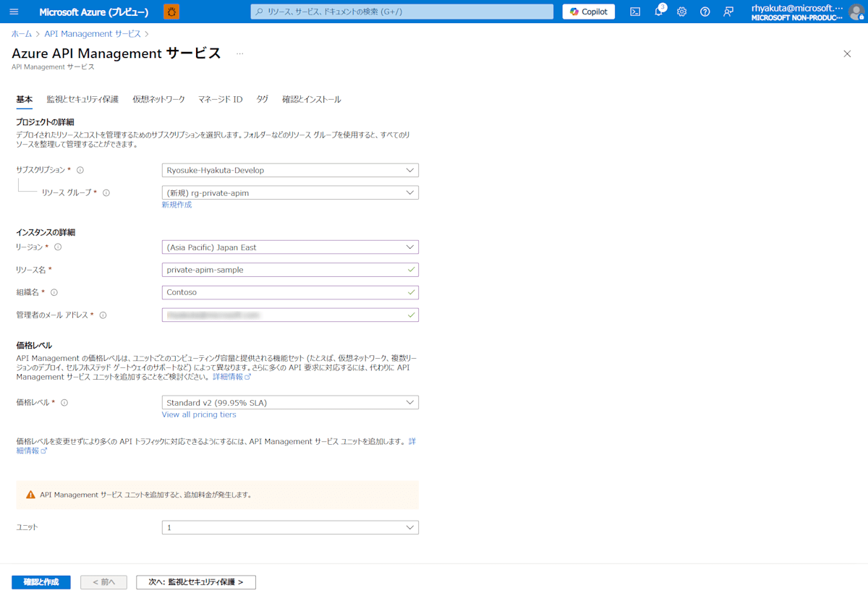Switch to マネージド ID tab
Screen dimensions: 868x601
(x=221, y=100)
